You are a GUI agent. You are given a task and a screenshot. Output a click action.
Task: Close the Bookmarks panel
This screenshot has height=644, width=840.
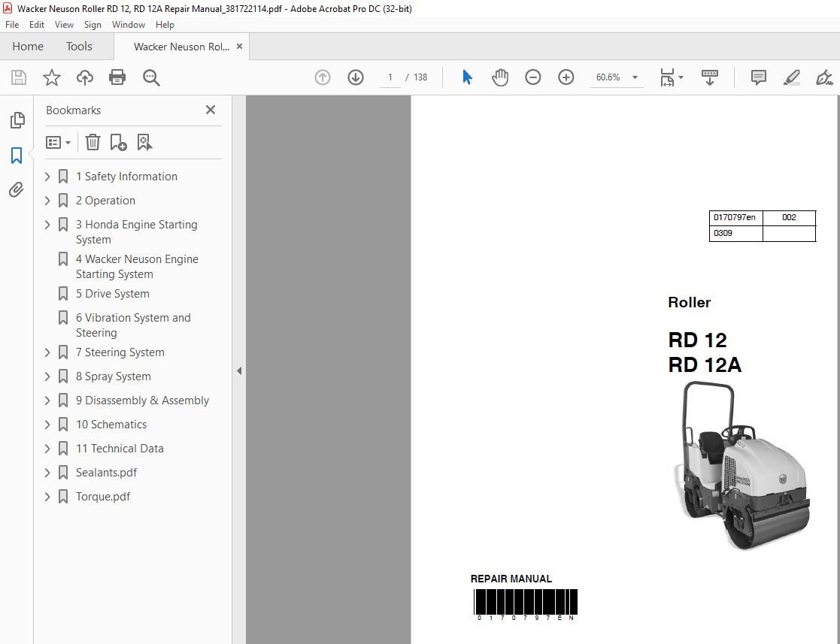click(211, 110)
